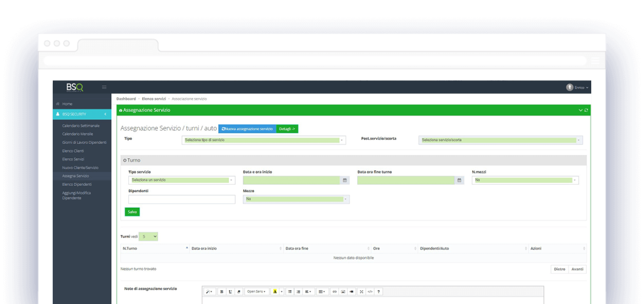
Task: Toggle fullscreen mode in the notes editor
Action: (361, 291)
